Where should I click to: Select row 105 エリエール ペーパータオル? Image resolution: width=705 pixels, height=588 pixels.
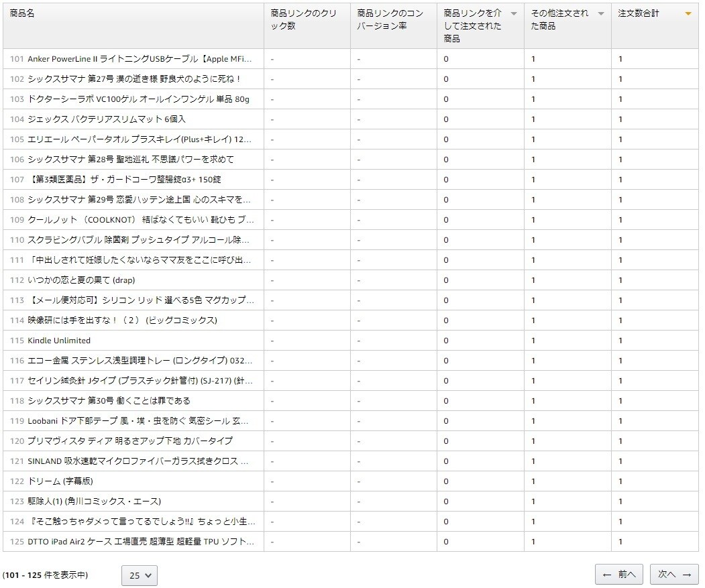pyautogui.click(x=351, y=139)
